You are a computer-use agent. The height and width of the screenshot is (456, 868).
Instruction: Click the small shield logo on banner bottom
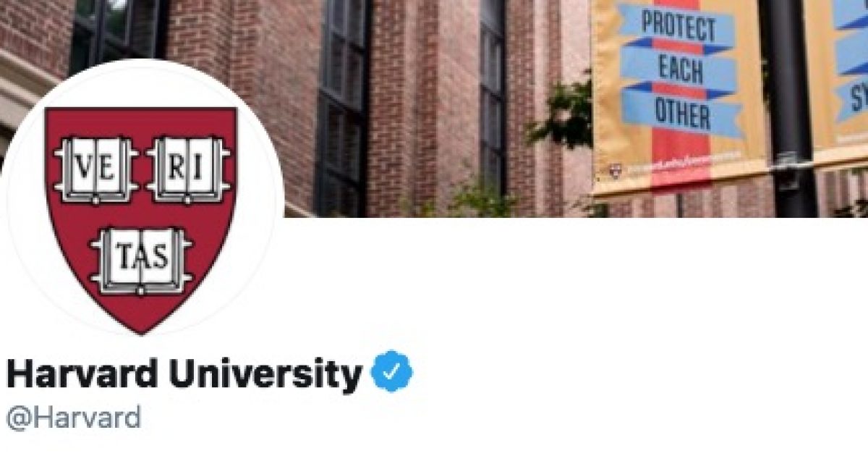click(616, 170)
